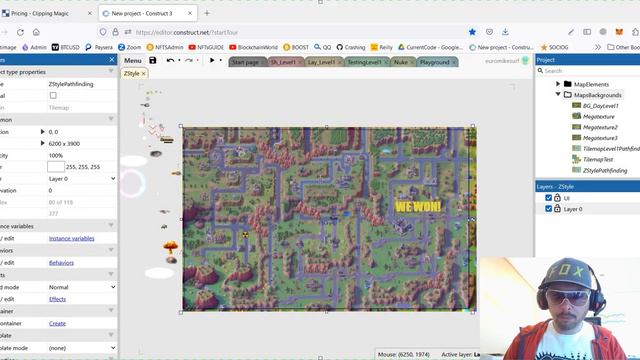Open the Paysera bookmark
Viewport: 640px width, 360px height.
99,47
